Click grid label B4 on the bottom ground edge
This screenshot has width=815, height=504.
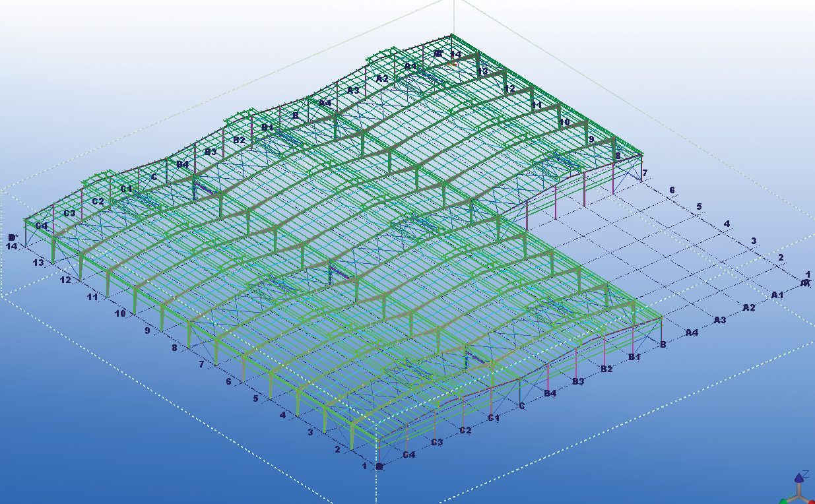tap(550, 394)
